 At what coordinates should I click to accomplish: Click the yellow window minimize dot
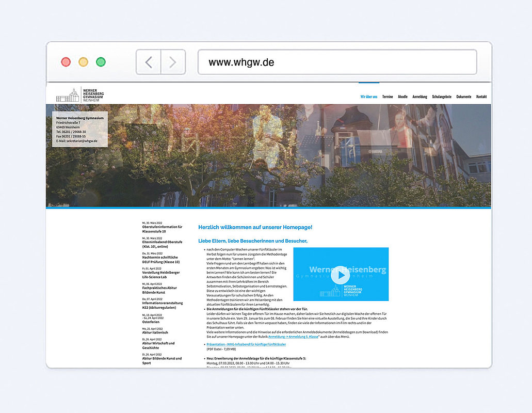[83, 62]
